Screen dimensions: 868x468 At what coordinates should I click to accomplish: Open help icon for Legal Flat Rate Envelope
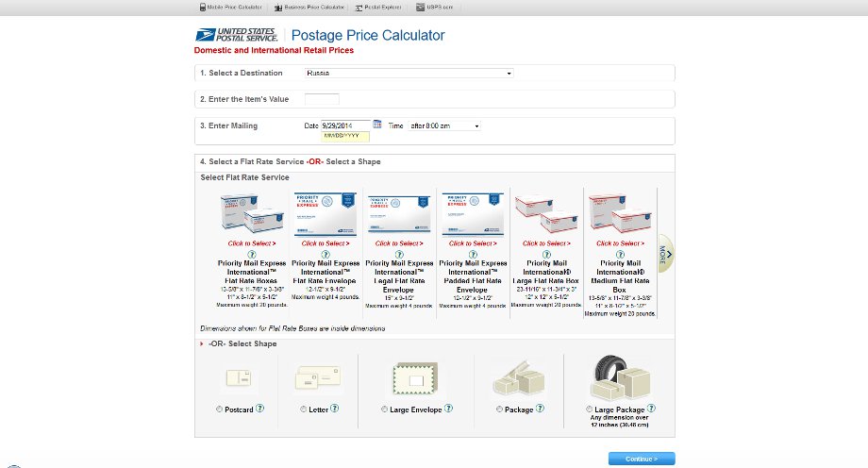(x=399, y=254)
